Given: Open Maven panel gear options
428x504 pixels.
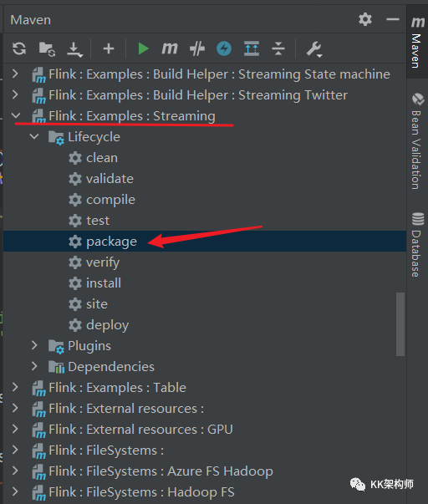Looking at the screenshot, I should 365,19.
